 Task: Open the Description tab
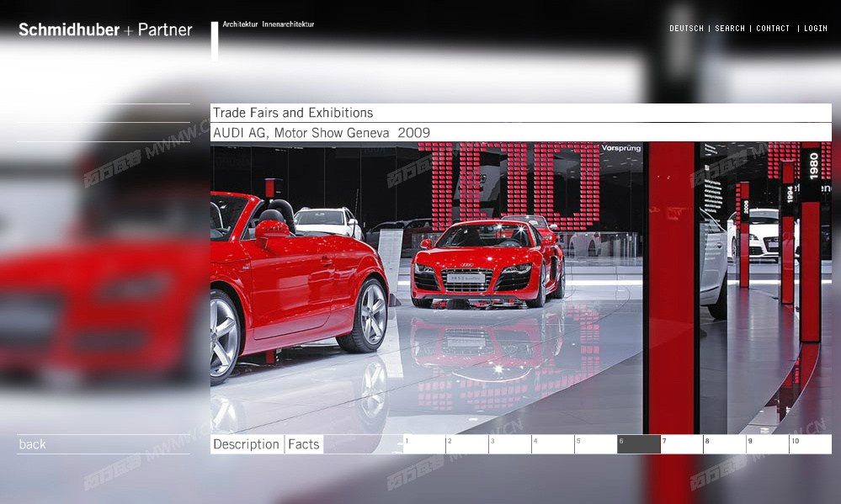(246, 444)
